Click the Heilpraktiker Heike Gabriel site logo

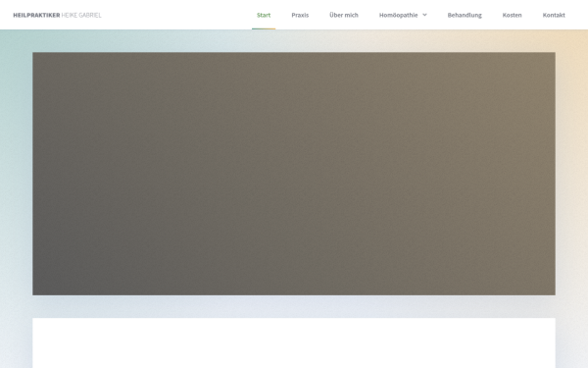point(57,15)
